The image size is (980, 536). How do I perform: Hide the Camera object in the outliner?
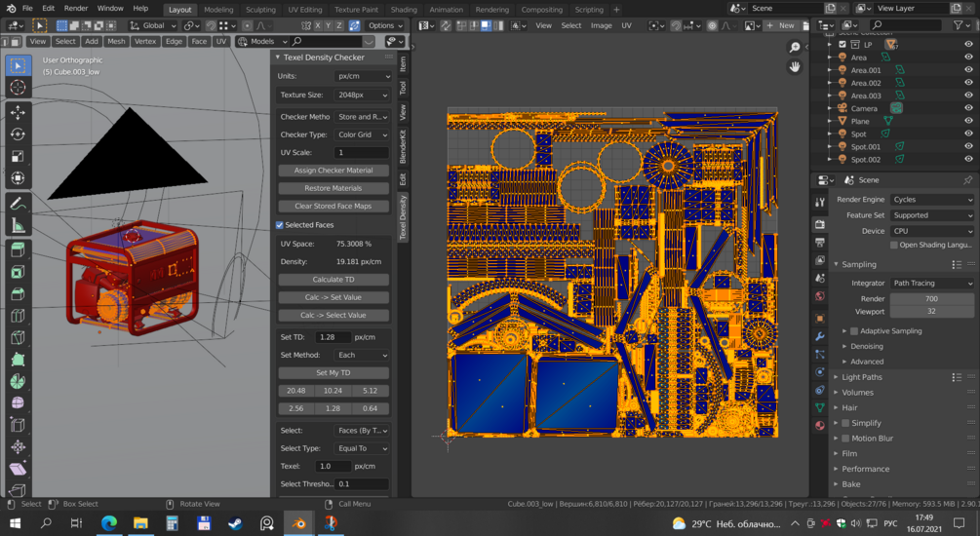968,108
